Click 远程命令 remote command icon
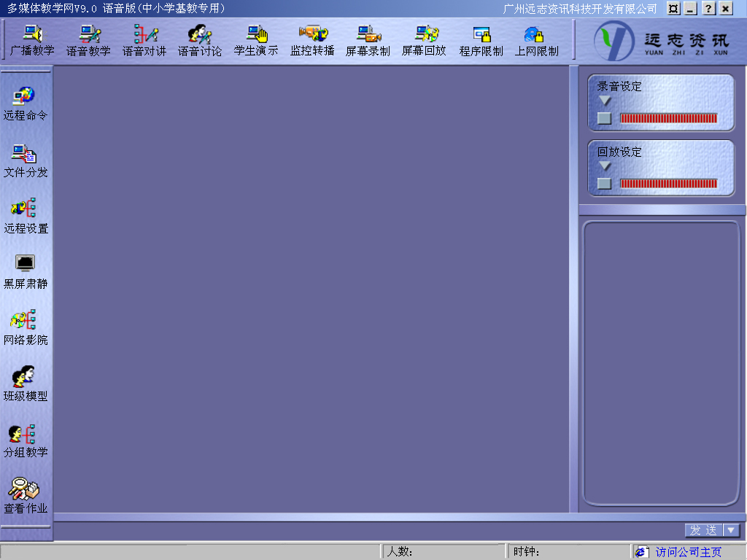Image resolution: width=747 pixels, height=560 pixels. [26, 104]
